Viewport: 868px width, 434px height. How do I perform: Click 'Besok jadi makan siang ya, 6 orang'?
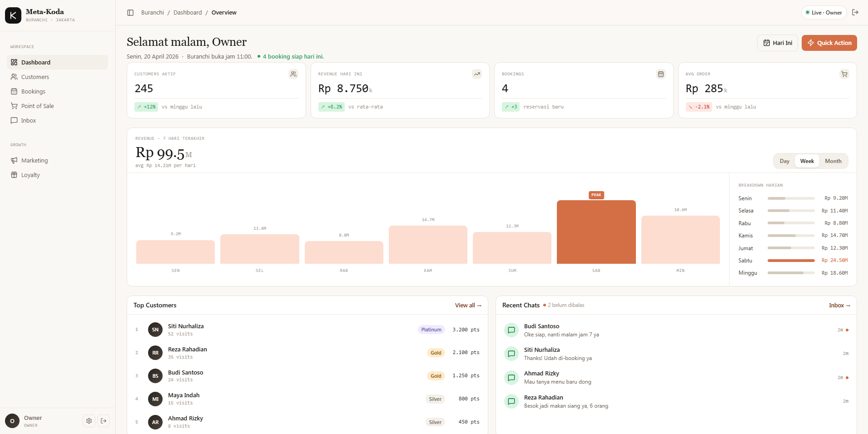(566, 406)
